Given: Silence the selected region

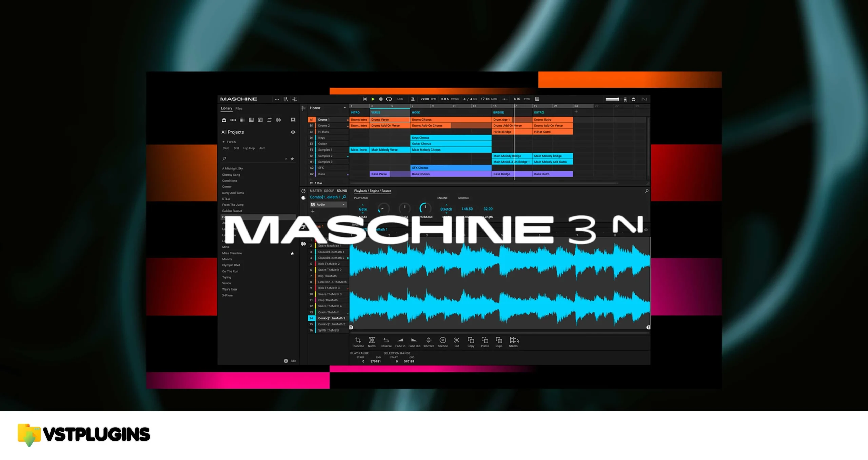Looking at the screenshot, I should [x=442, y=340].
